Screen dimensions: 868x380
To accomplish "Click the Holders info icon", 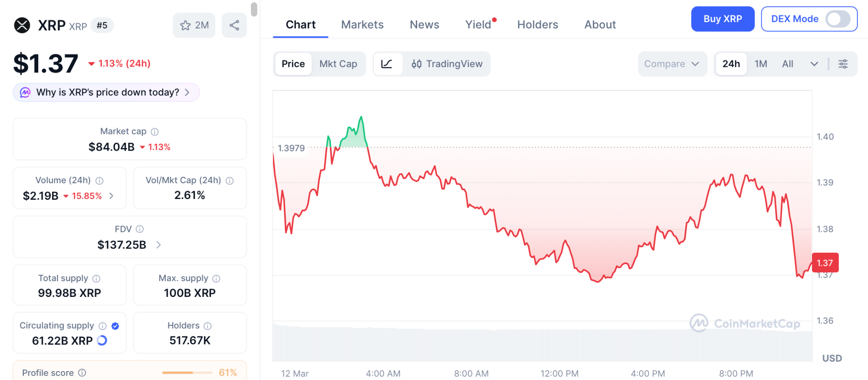I will pos(208,326).
